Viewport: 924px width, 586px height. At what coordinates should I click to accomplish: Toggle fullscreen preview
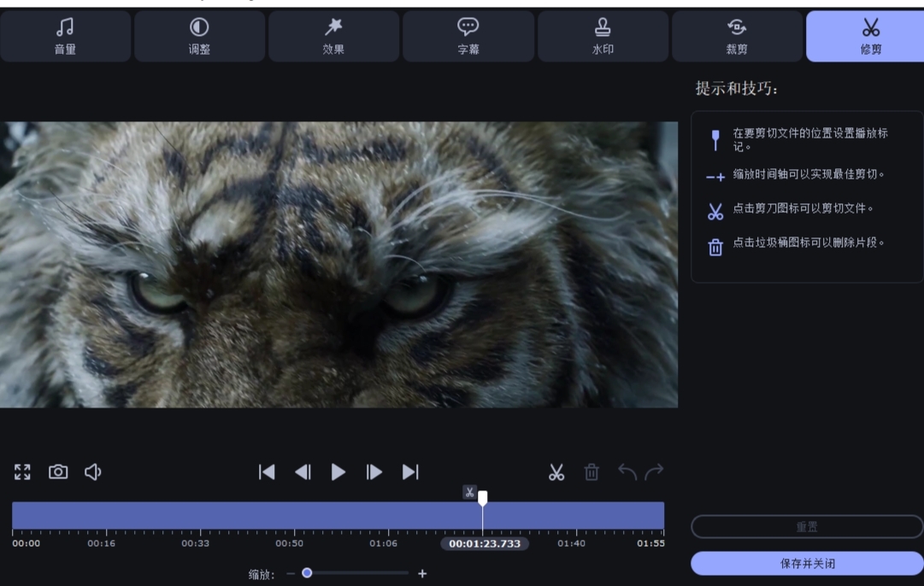pyautogui.click(x=22, y=472)
